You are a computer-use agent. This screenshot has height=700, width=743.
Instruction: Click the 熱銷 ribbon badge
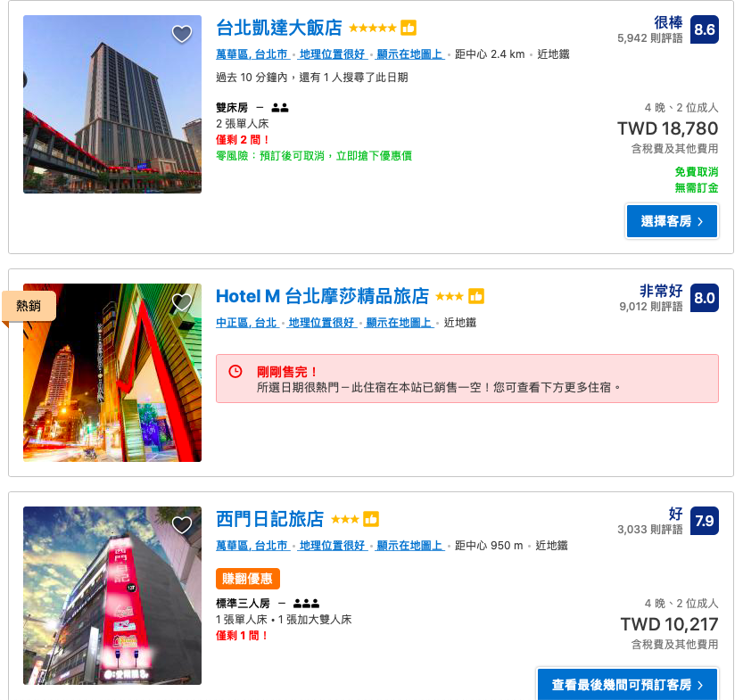29,306
